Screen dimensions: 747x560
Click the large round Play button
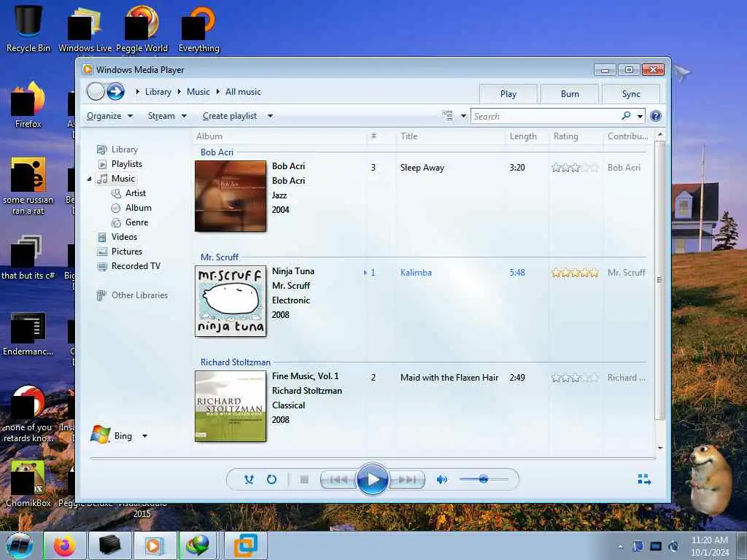pyautogui.click(x=373, y=479)
